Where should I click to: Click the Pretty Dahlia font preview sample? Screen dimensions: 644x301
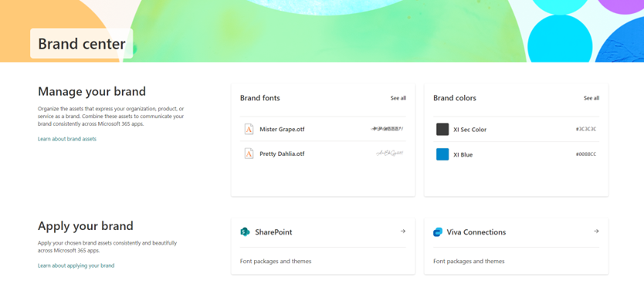pyautogui.click(x=390, y=153)
